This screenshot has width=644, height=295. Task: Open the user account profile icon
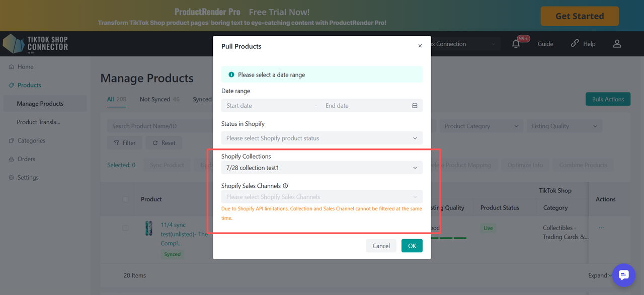click(617, 44)
